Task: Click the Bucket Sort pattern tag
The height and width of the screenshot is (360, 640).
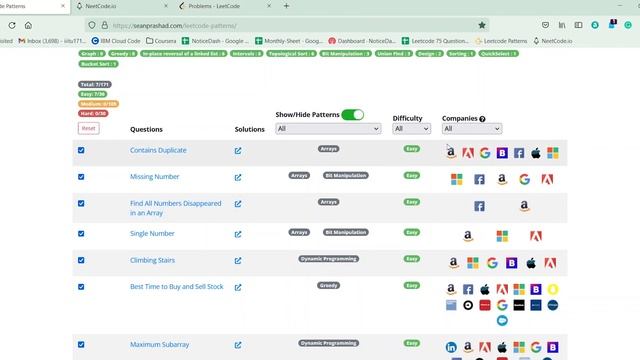Action: tap(98, 64)
